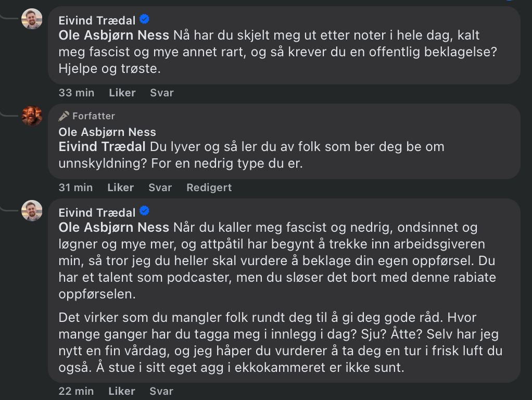Click the Ole Asbjørn Ness mention before "Når du kaller"
Viewport: 532px width, 400px height.
click(113, 228)
